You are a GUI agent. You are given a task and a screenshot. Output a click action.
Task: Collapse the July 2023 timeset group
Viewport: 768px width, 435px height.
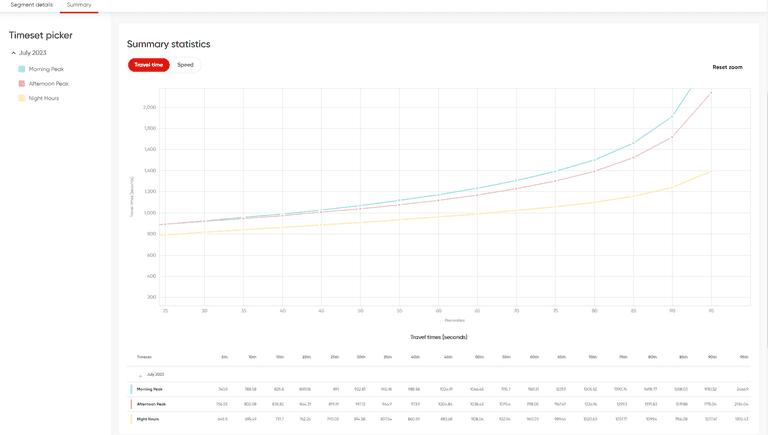point(14,53)
